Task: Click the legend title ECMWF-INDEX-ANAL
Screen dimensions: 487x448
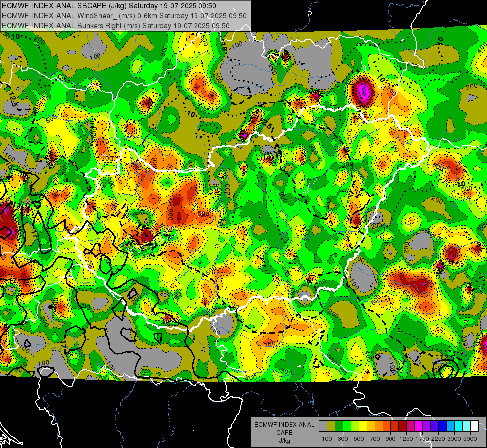Action: pos(284,425)
